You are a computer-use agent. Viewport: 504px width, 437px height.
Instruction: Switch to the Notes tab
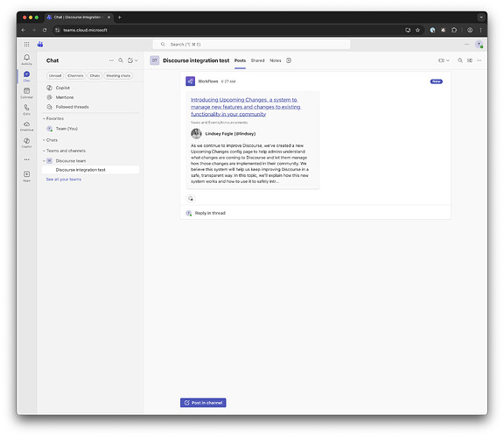[275, 60]
